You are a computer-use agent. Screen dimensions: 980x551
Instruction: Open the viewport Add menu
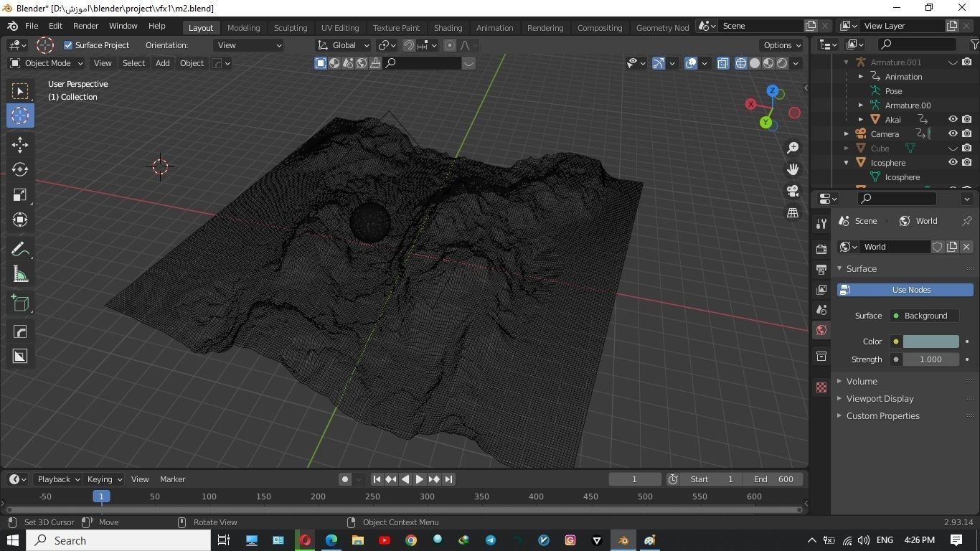pos(162,63)
